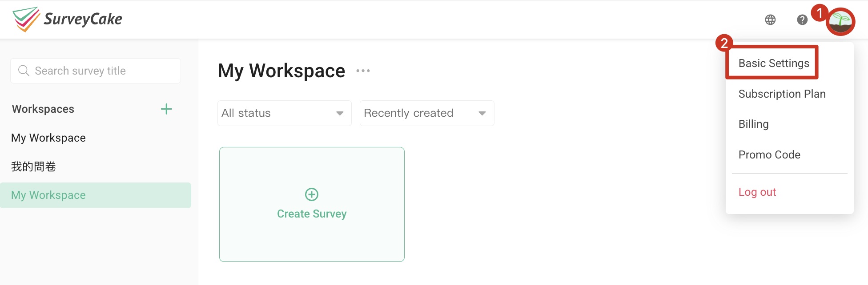Open the Promo Code page
The height and width of the screenshot is (285, 868).
tap(769, 154)
